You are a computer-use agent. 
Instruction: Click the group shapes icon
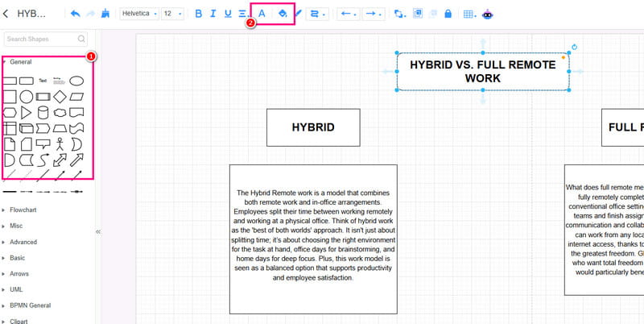coord(418,14)
